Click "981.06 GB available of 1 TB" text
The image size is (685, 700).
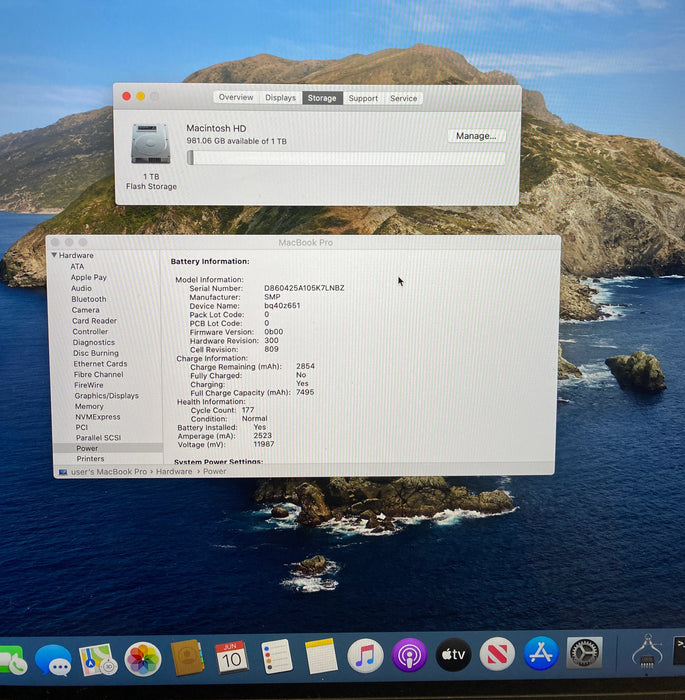click(237, 141)
